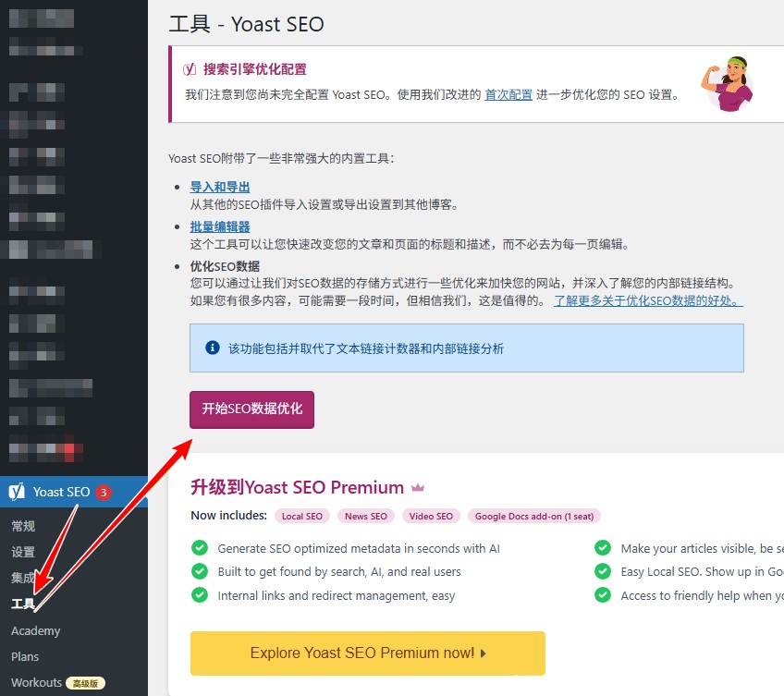Click the News SEO tag
This screenshot has width=784, height=696.
coord(366,516)
